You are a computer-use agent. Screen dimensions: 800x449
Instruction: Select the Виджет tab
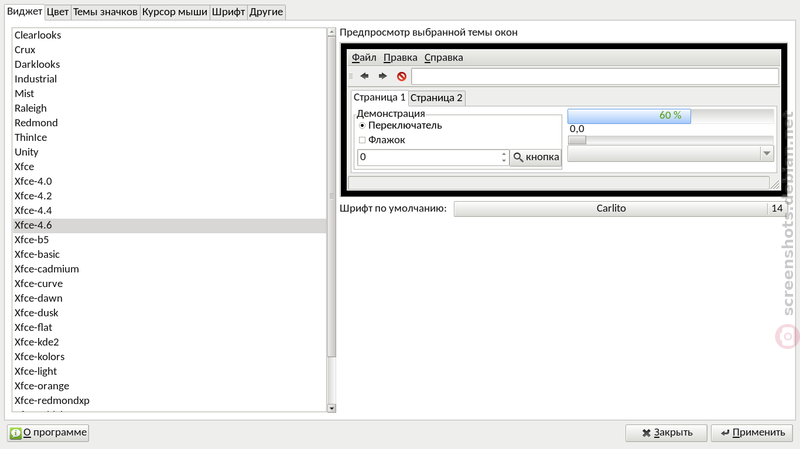pos(24,11)
